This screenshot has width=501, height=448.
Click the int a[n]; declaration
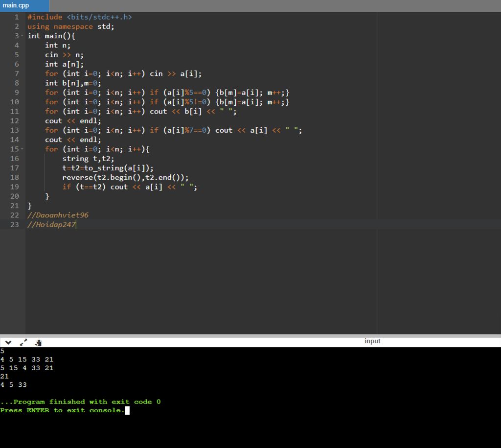tap(64, 64)
